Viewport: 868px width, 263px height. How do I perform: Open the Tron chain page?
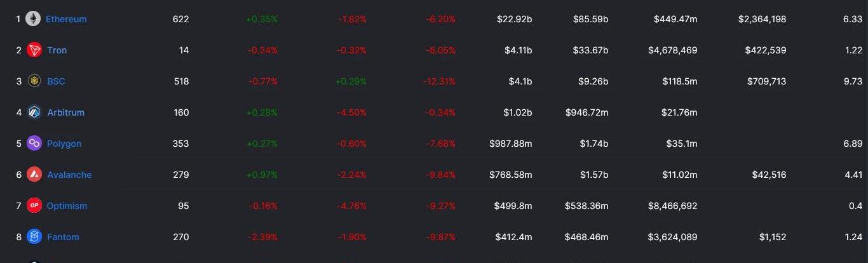pos(57,50)
